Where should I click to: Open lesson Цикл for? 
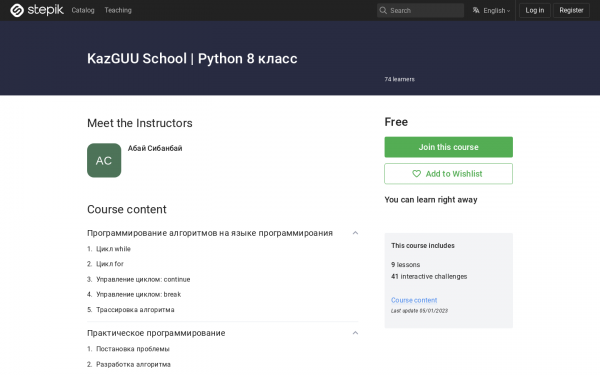coord(110,264)
